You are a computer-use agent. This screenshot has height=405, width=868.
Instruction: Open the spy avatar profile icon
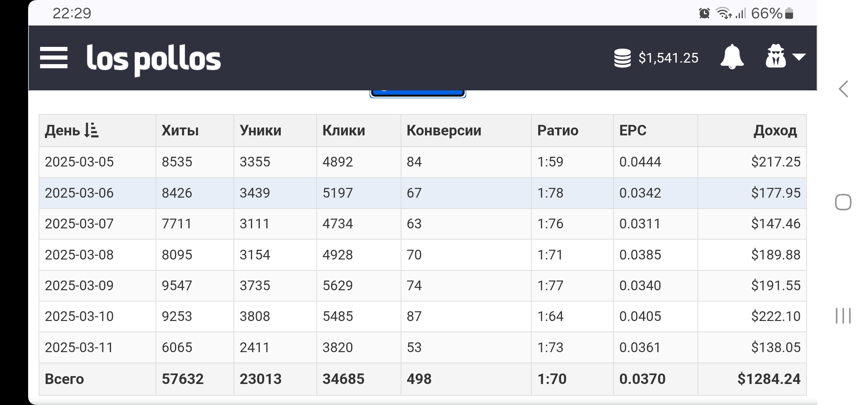(776, 56)
